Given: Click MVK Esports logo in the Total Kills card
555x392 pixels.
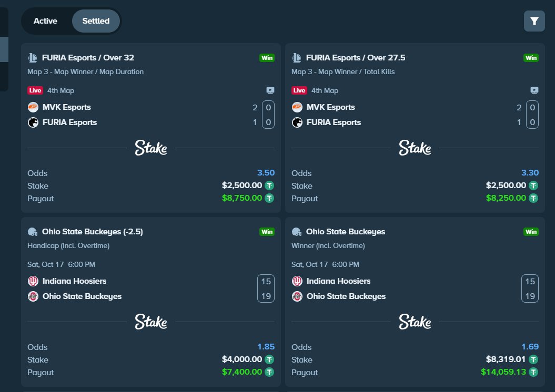Looking at the screenshot, I should pyautogui.click(x=297, y=107).
